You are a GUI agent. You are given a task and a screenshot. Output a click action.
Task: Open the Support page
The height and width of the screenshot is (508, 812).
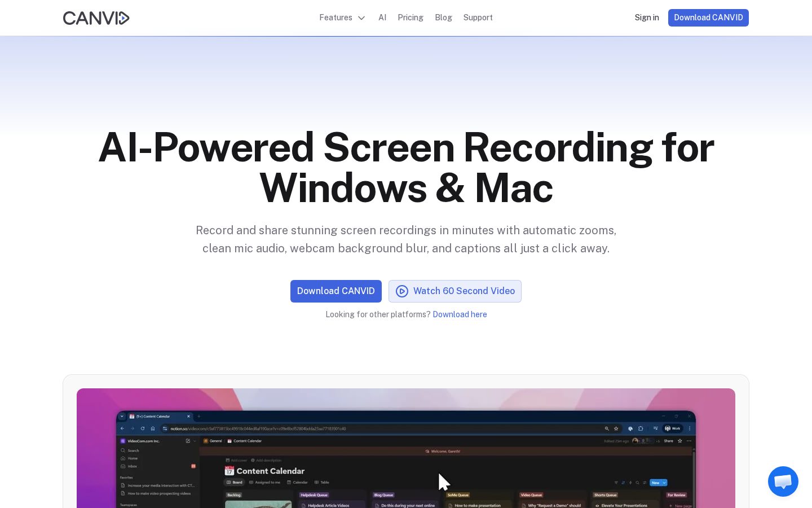478,17
